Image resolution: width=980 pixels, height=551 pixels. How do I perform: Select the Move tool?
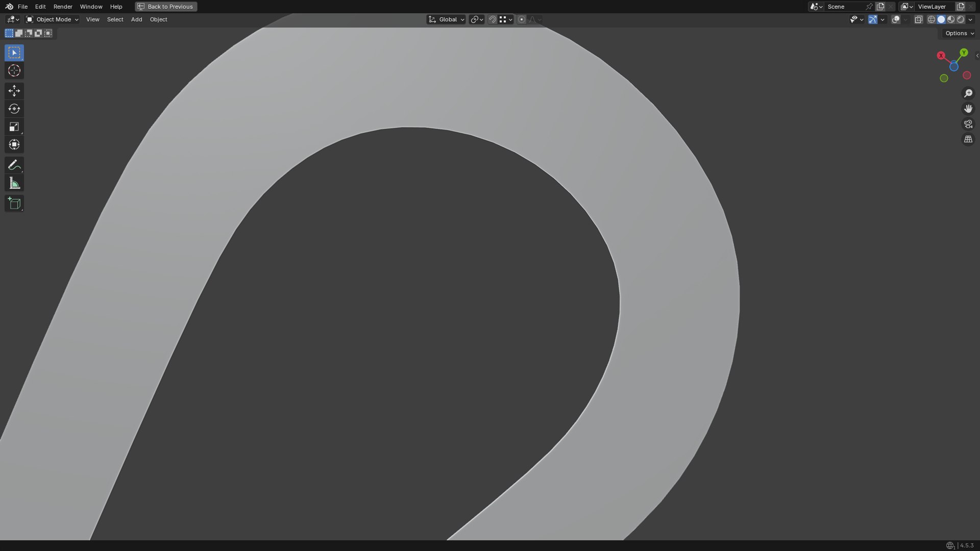[14, 91]
